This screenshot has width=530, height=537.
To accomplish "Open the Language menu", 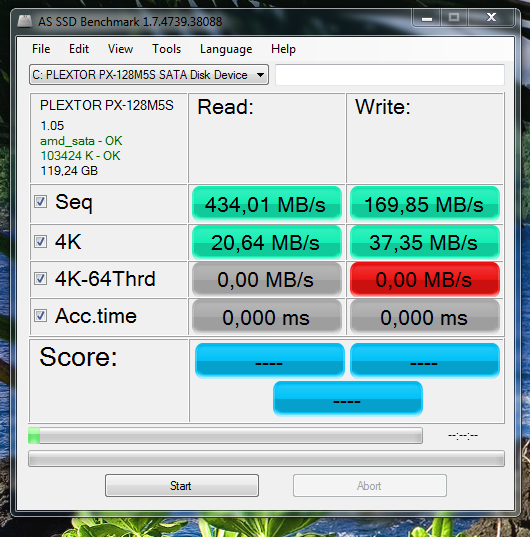I will point(226,49).
